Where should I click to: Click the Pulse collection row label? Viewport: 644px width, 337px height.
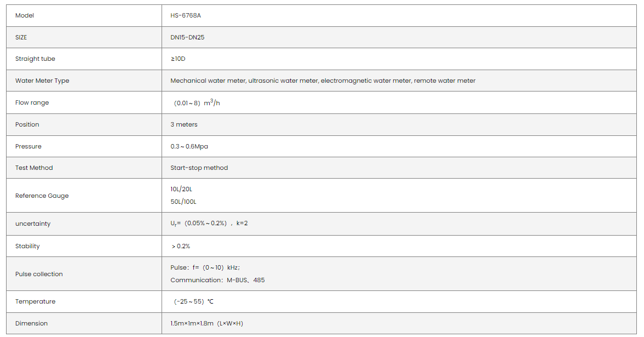coord(39,274)
